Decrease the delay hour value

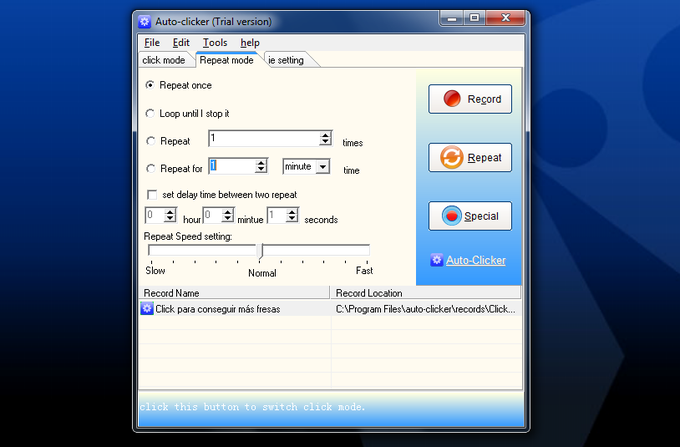pos(170,218)
